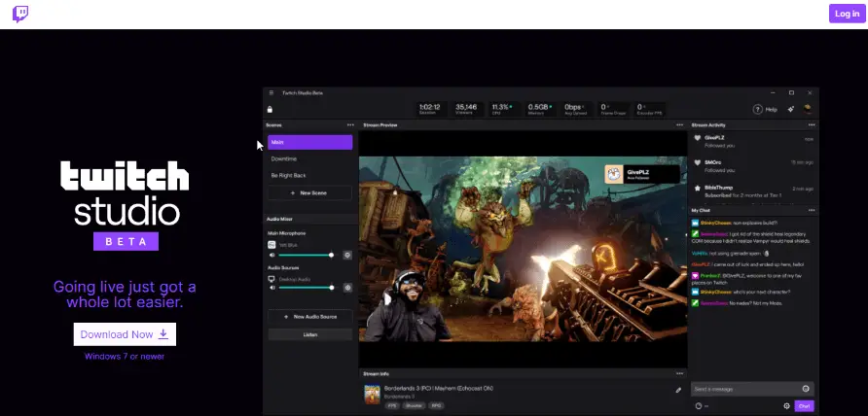Screen dimensions: 868x416
Task: Click the heart icon beside SMOrc follow
Action: pyautogui.click(x=698, y=162)
